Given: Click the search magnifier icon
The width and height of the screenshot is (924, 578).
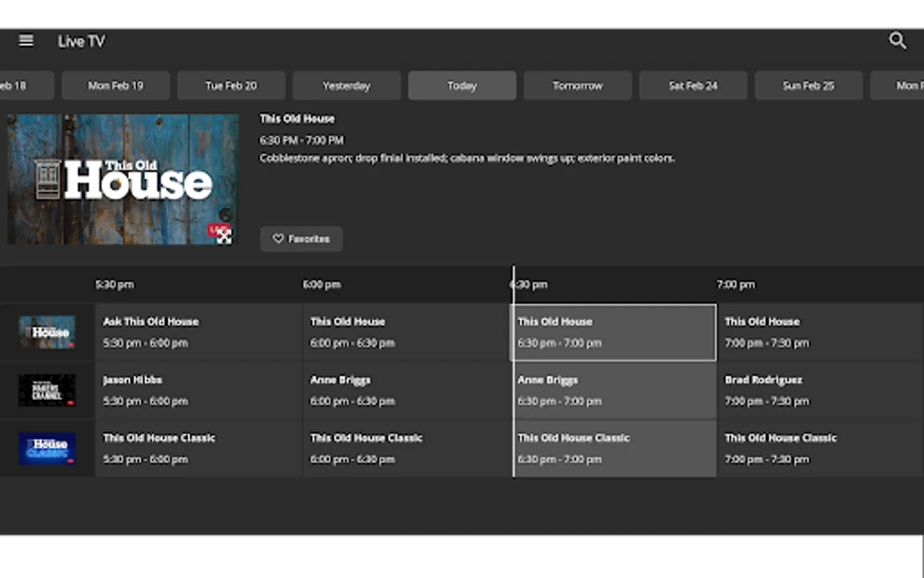Looking at the screenshot, I should [898, 40].
